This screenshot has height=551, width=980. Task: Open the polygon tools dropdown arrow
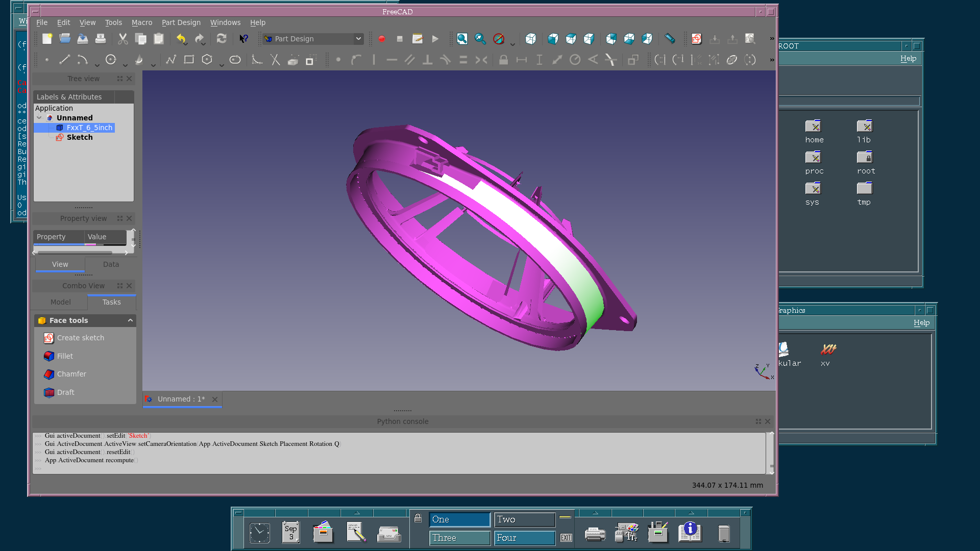click(x=222, y=65)
